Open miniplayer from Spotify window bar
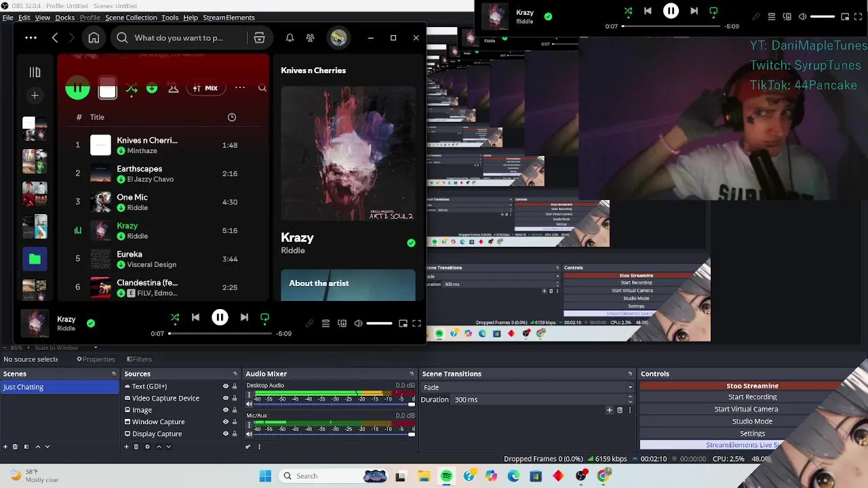The image size is (868, 488). point(403,323)
